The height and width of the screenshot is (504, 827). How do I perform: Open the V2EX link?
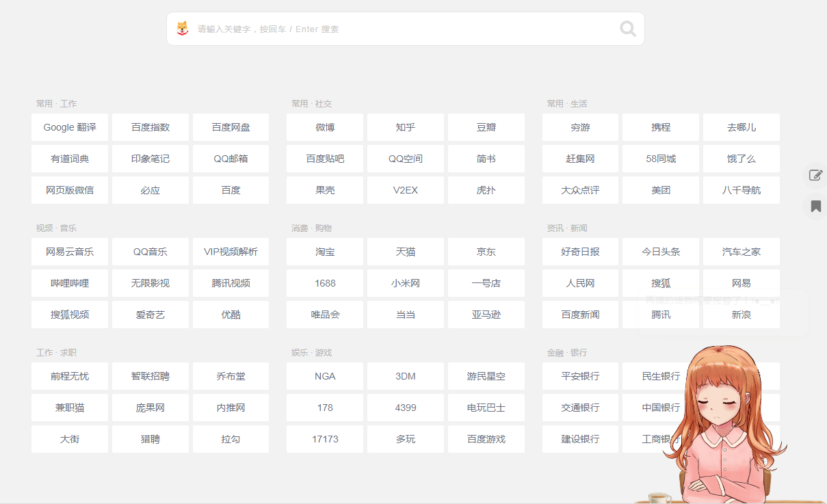(406, 190)
